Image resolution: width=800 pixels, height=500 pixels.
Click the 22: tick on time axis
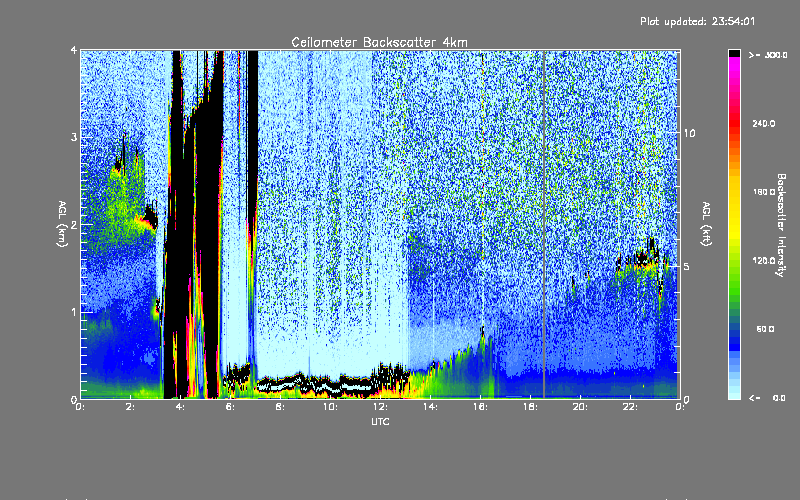click(630, 407)
